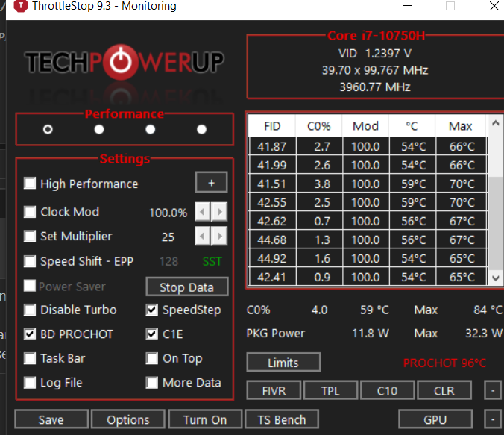Select the third Performance profile radio button
This screenshot has width=504, height=435.
(x=150, y=129)
